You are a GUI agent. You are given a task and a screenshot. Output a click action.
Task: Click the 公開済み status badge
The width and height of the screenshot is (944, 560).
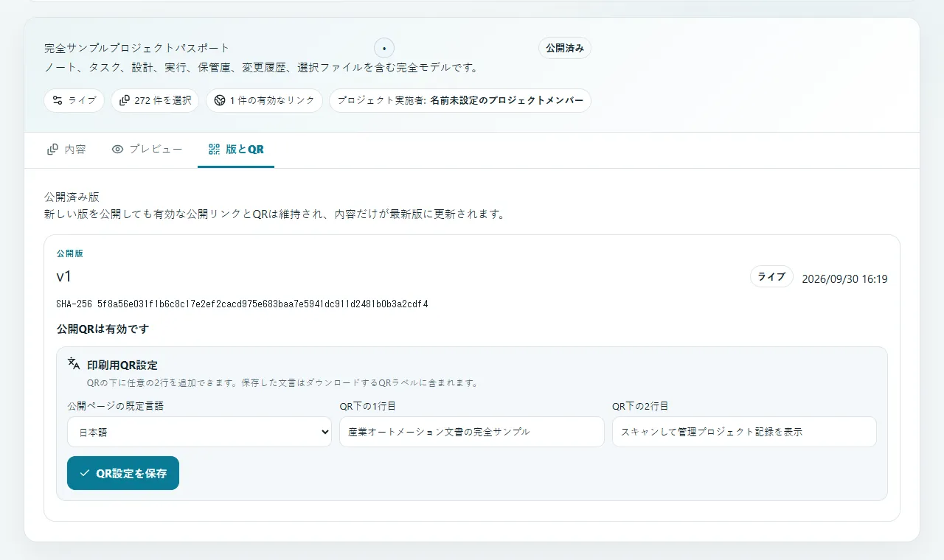click(565, 48)
